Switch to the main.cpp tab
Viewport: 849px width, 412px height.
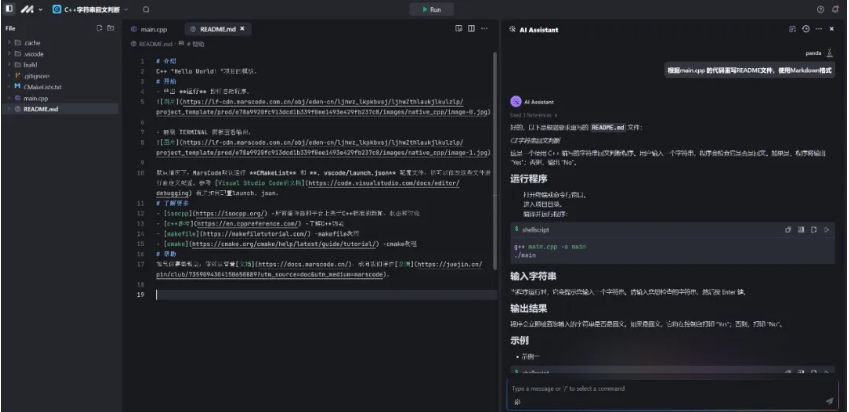151,30
